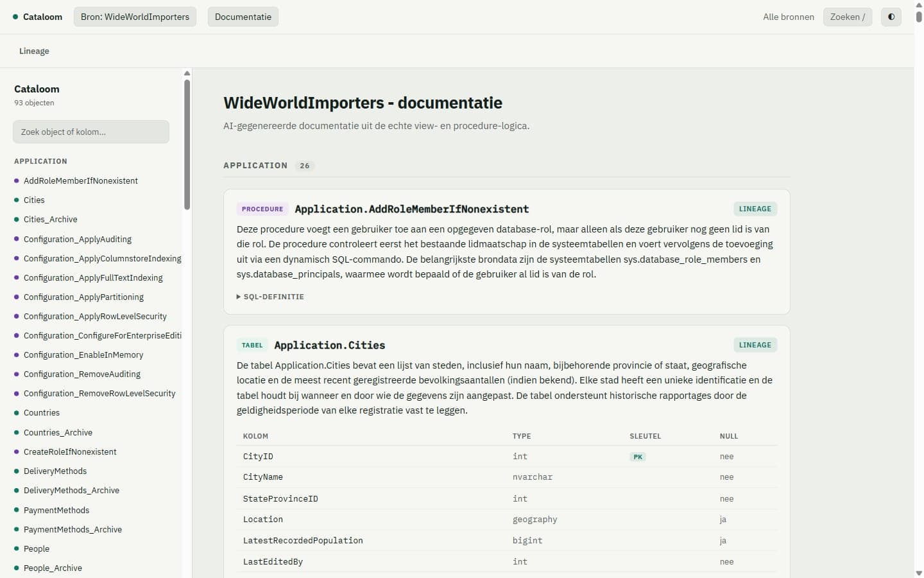This screenshot has height=578, width=924.
Task: Open Configuration_ApplyPartitioning in sidebar
Action: (83, 297)
